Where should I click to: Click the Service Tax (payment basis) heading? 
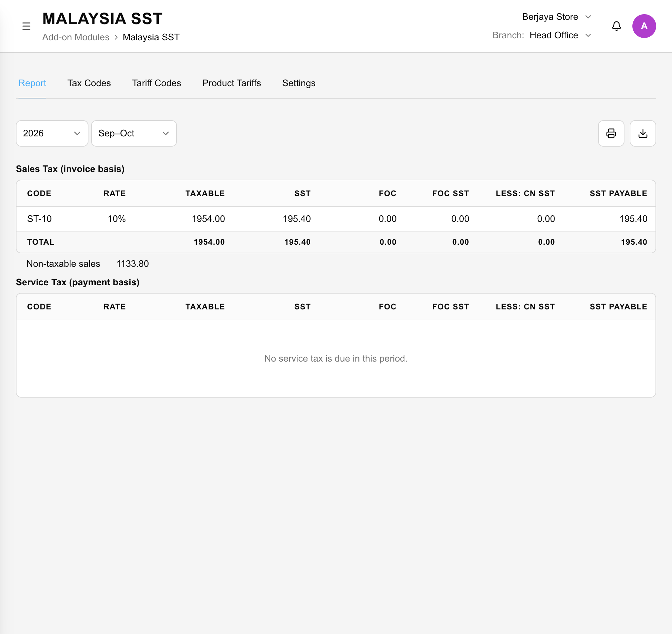pos(78,282)
